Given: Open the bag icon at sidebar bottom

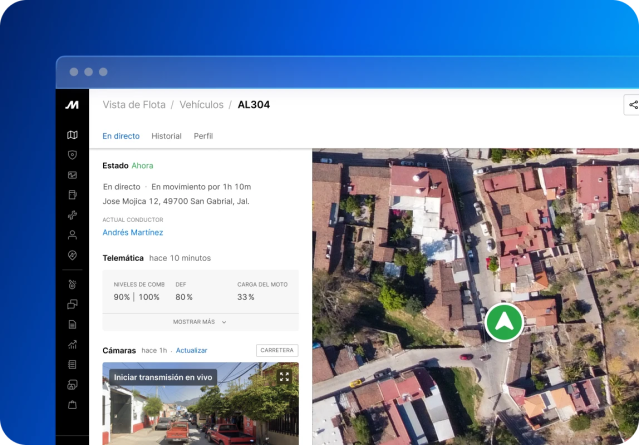Looking at the screenshot, I should click(72, 405).
